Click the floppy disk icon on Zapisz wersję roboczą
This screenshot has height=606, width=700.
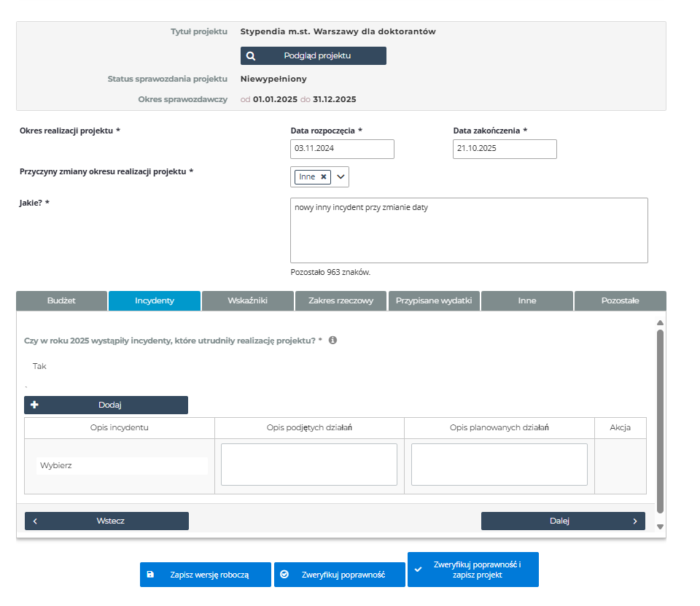[x=150, y=575]
